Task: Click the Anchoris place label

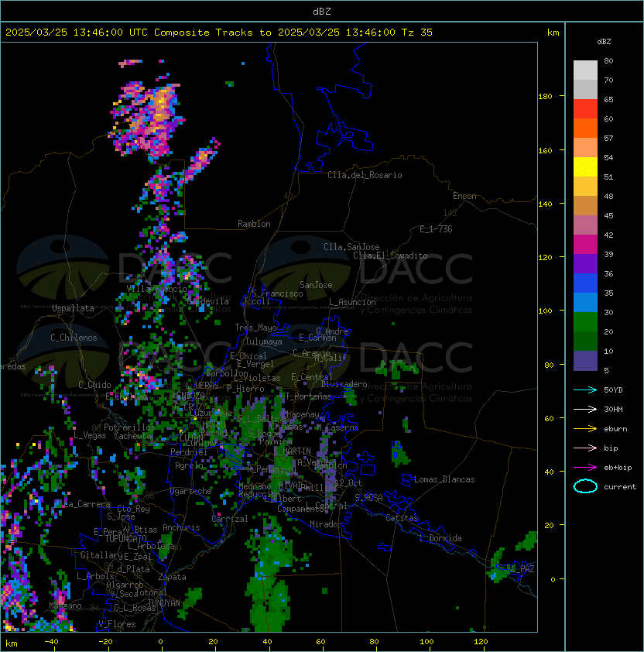Action: [x=181, y=527]
